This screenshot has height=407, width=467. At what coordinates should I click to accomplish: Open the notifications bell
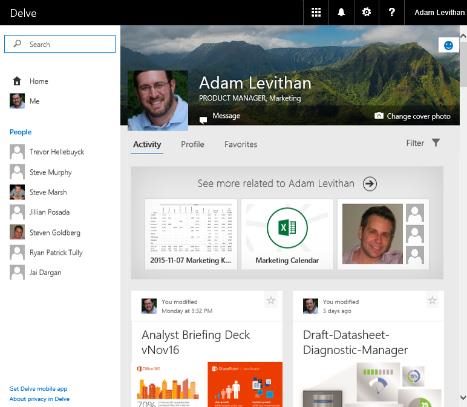[x=341, y=12]
